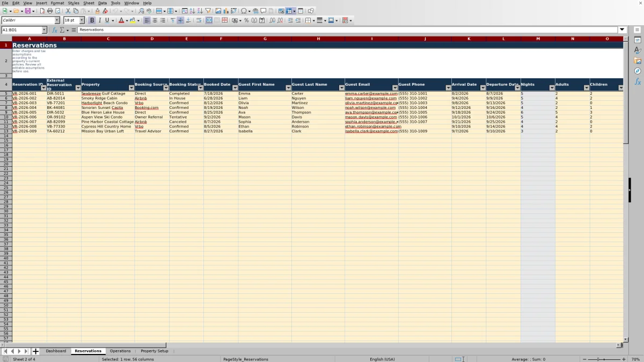The width and height of the screenshot is (644, 362).
Task: Toggle Underline formatting
Action: click(x=107, y=20)
